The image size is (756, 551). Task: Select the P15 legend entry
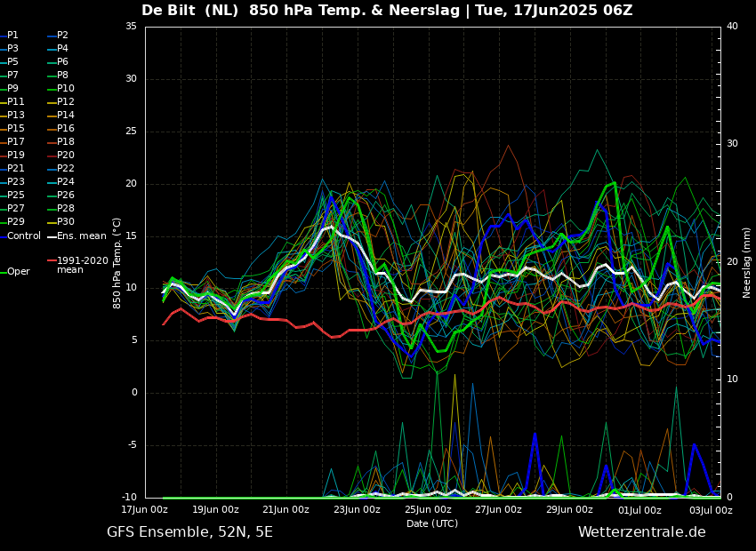point(16,129)
